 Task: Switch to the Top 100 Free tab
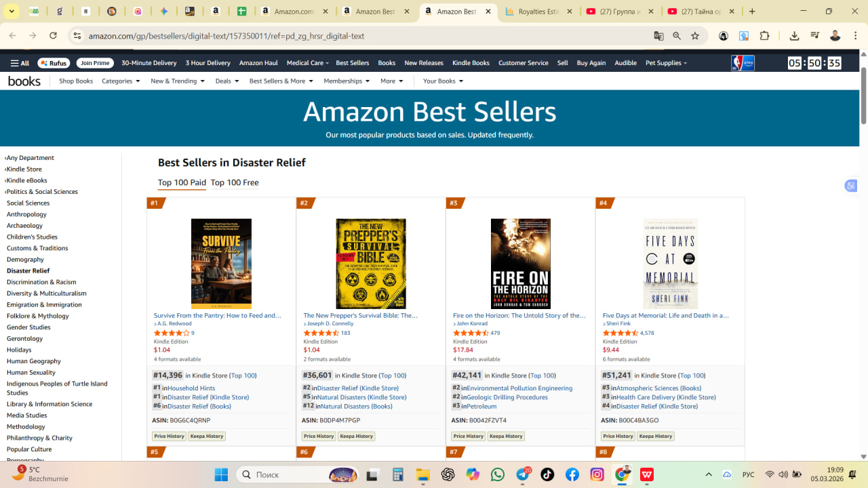pos(235,182)
